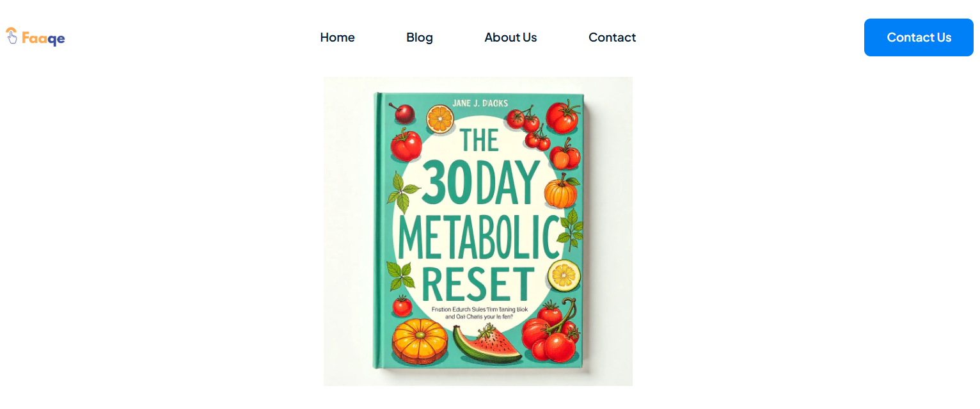Image resolution: width=980 pixels, height=409 pixels.
Task: Switch to the Blog section
Action: pyautogui.click(x=420, y=37)
